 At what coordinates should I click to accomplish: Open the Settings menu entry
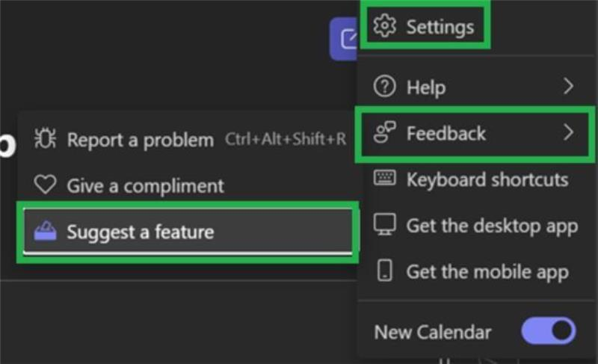[425, 25]
